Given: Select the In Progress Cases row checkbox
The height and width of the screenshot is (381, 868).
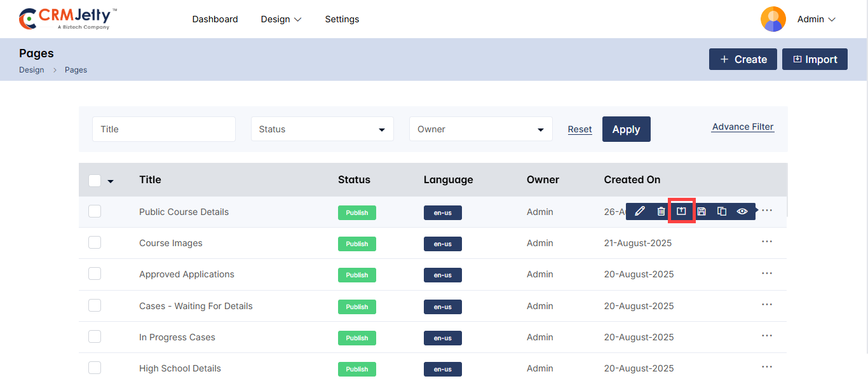Looking at the screenshot, I should pos(95,336).
